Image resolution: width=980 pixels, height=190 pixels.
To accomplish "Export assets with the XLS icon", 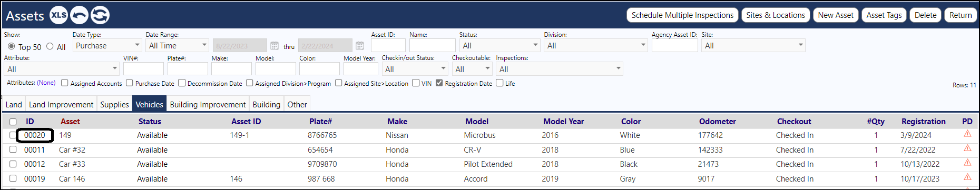I will click(x=58, y=15).
